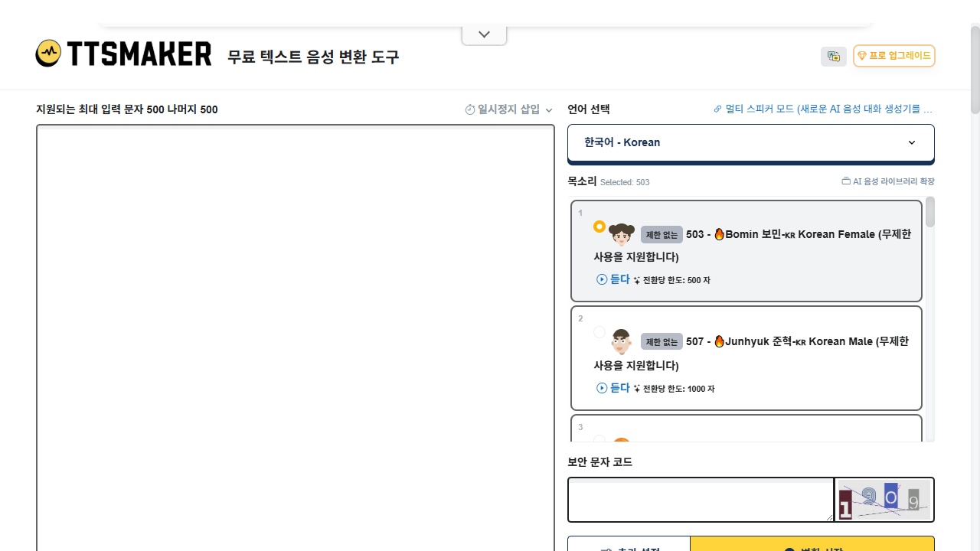Play the Junhyuk voice preview
Viewport: 980px width, 551px height.
(x=612, y=388)
